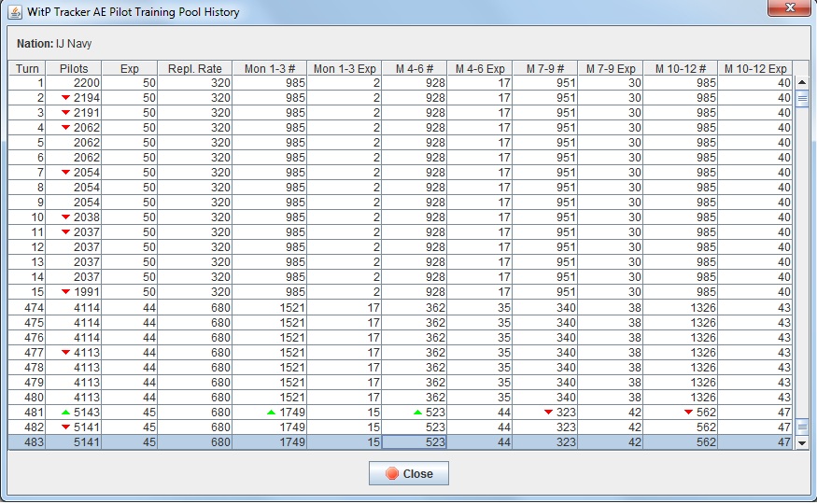Select the Turn cell 10
This screenshot has width=817, height=504.
[x=27, y=217]
